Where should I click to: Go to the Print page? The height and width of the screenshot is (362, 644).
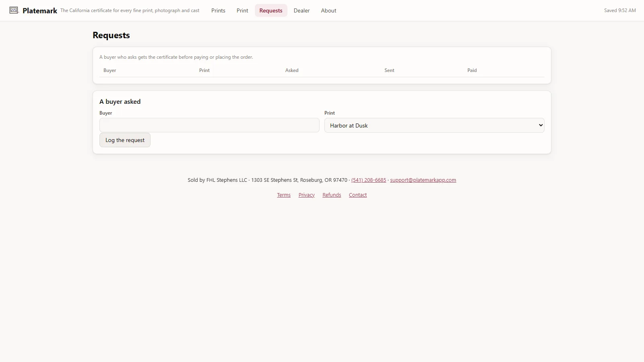pos(242,10)
